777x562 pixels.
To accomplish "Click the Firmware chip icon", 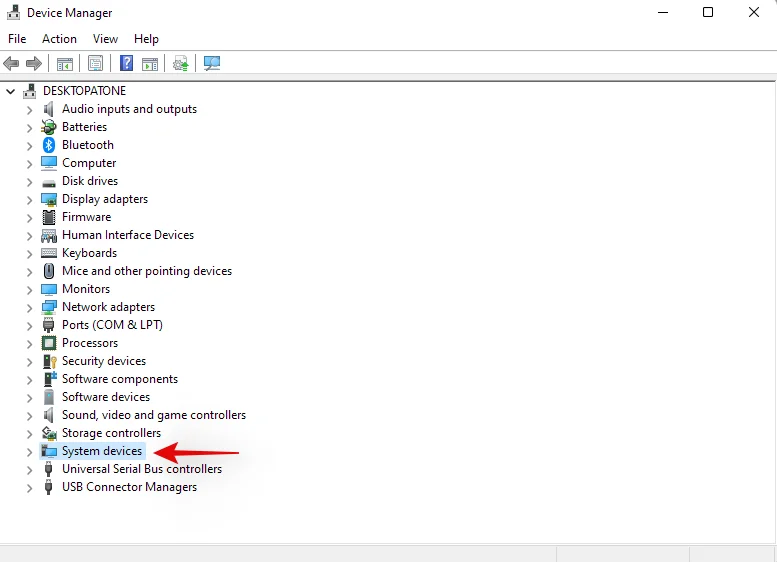I will [49, 217].
